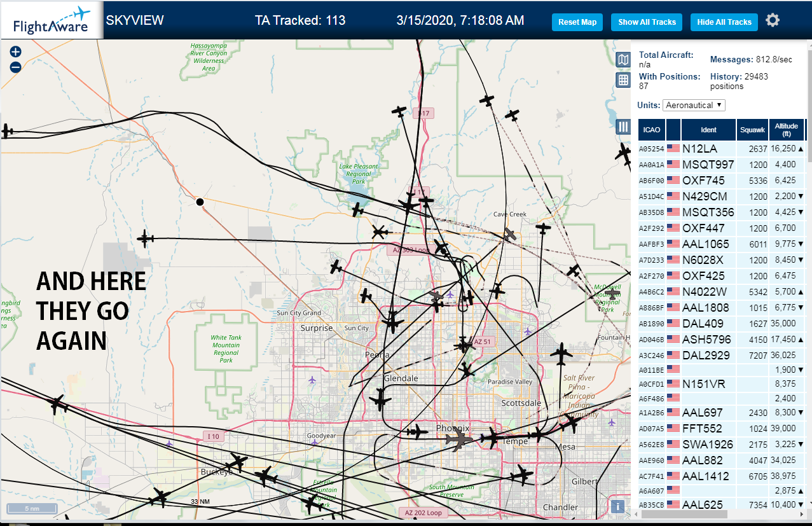Select the aircraft icon at map's far left edge
Image resolution: width=812 pixels, height=526 pixels.
(x=6, y=131)
